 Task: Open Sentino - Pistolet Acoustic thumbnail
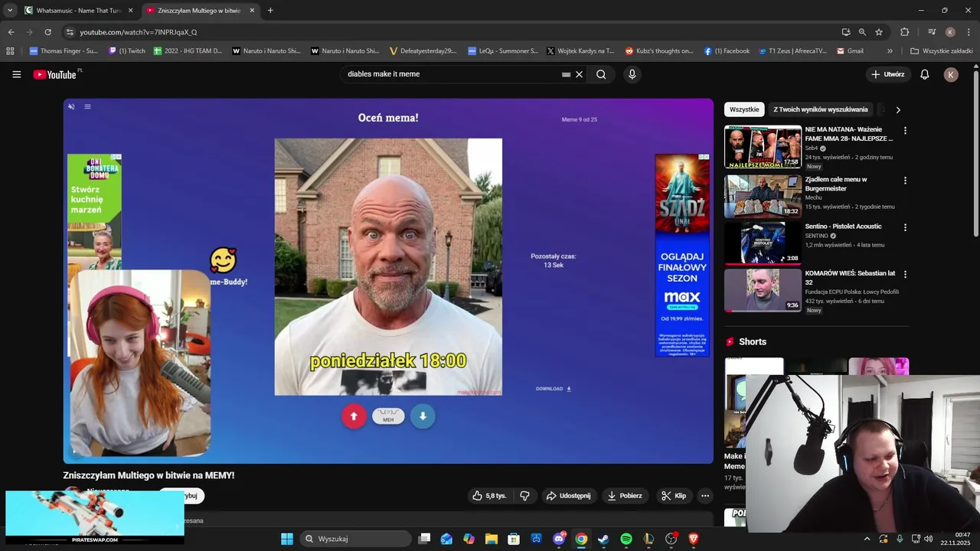tap(763, 243)
